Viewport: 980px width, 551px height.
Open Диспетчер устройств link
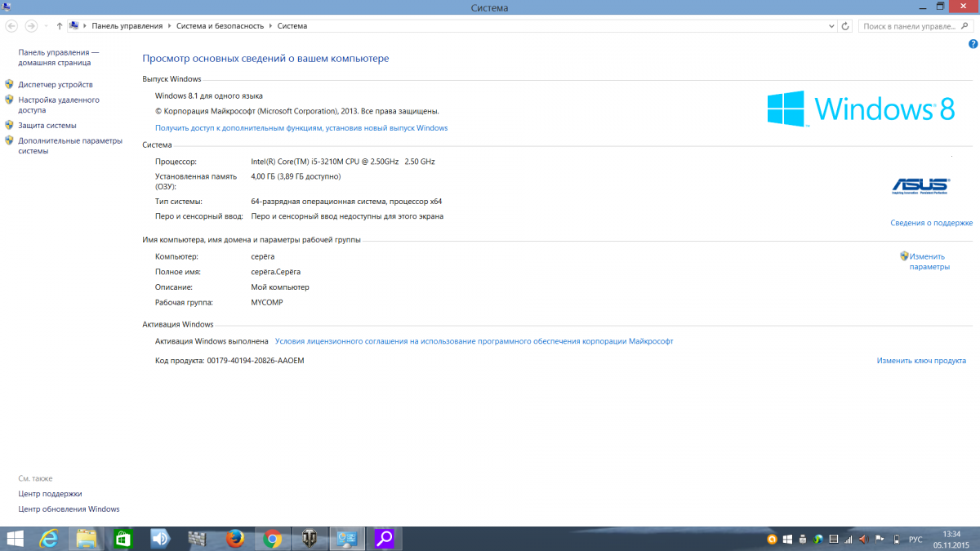tap(56, 84)
